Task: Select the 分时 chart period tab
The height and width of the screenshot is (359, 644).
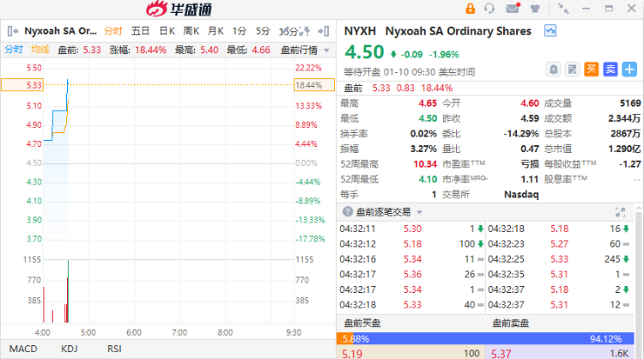Action: (x=113, y=31)
